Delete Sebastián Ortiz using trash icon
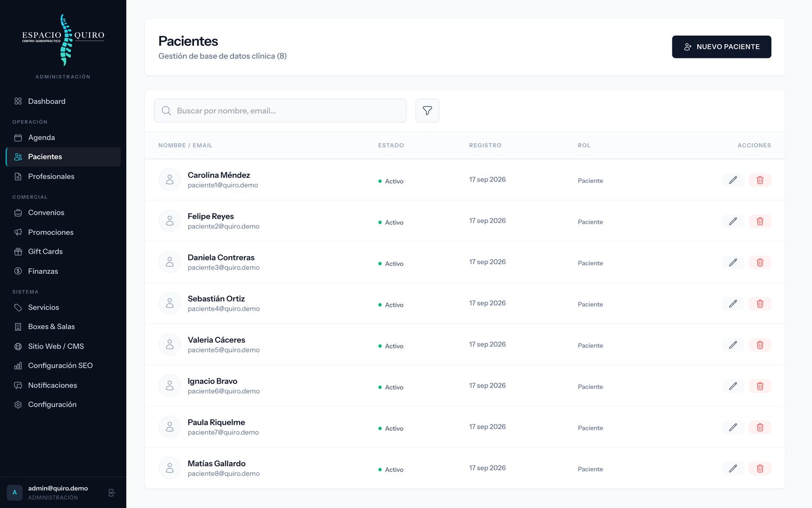This screenshot has width=812, height=508. pyautogui.click(x=760, y=303)
